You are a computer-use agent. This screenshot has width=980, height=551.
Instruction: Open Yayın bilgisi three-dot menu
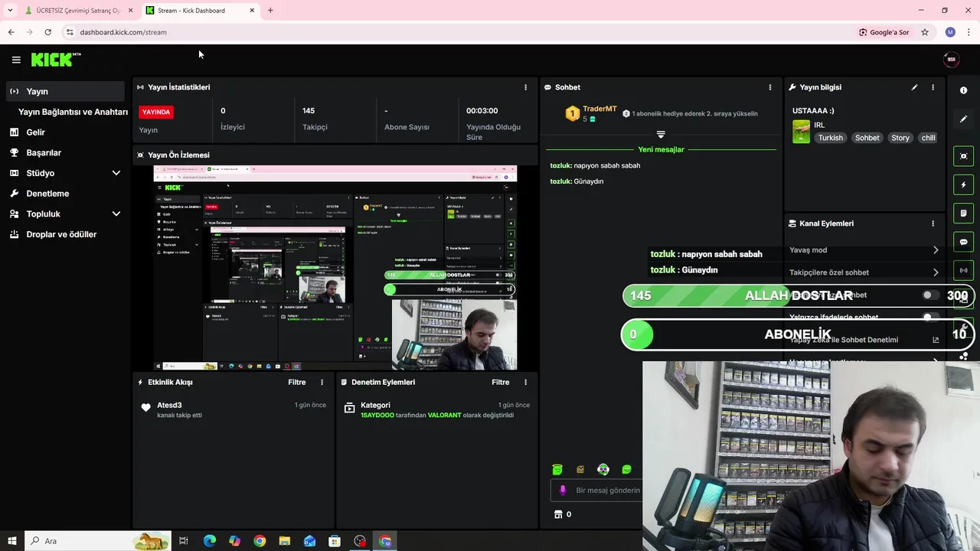point(933,87)
